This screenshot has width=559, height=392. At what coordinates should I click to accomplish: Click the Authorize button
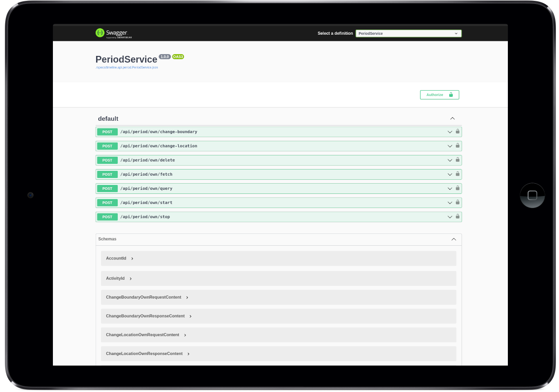(x=439, y=95)
